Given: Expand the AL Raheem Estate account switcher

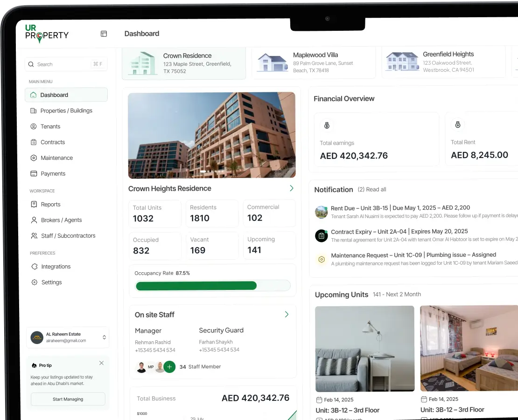Looking at the screenshot, I should point(104,337).
